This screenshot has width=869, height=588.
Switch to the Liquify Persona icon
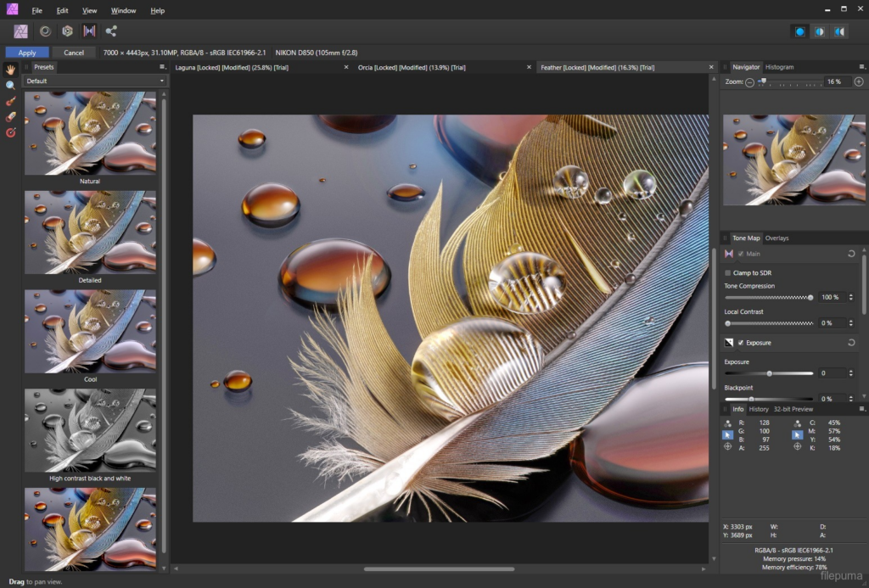pos(45,31)
